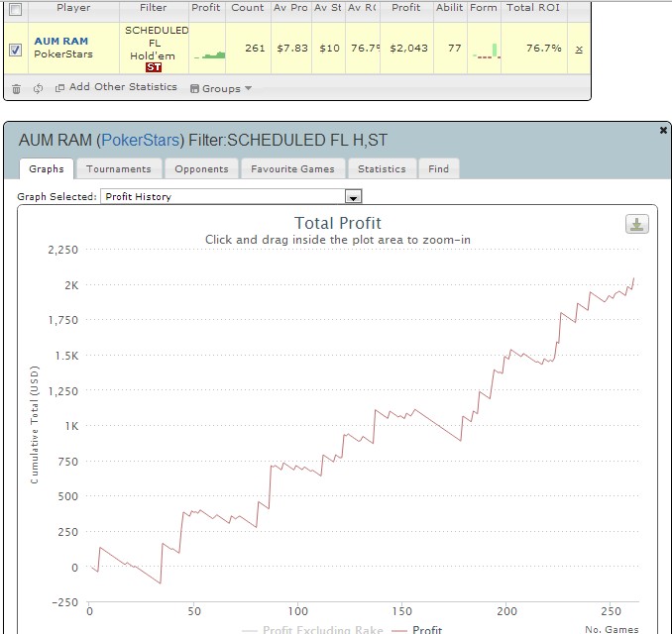672x634 pixels.
Task: Click the 2K y-axis label
Action: [x=71, y=285]
